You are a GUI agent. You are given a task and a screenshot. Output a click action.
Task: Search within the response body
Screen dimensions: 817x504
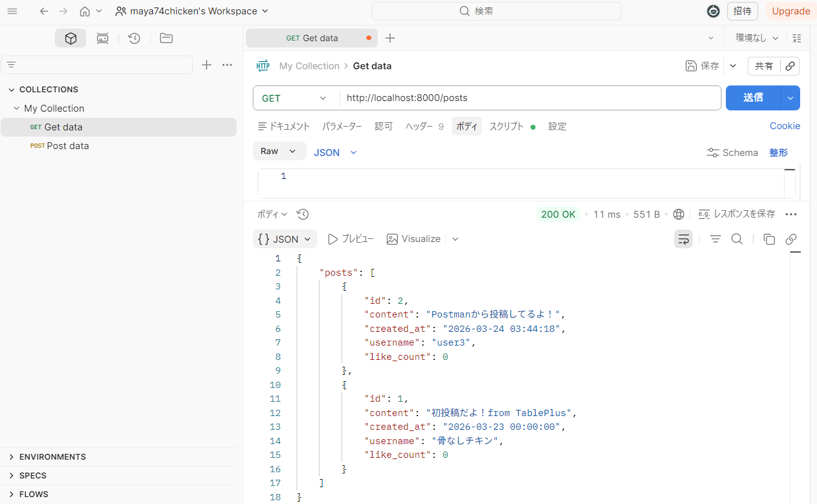[736, 239]
